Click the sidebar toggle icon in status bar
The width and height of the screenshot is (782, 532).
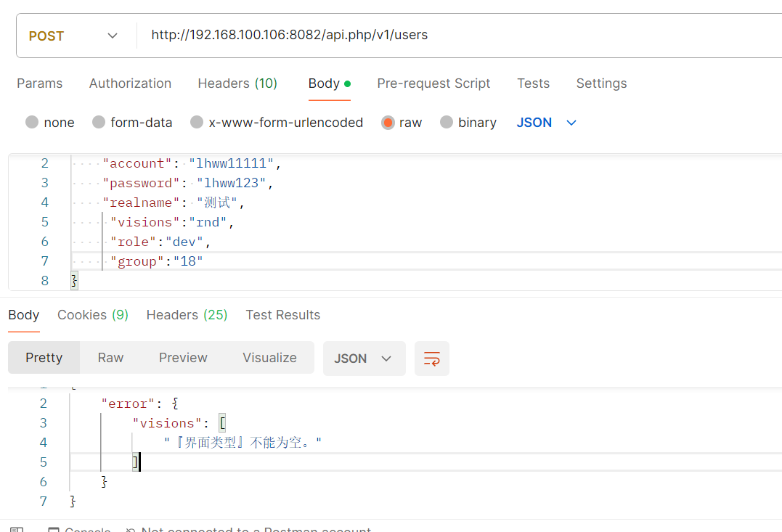coord(17,530)
